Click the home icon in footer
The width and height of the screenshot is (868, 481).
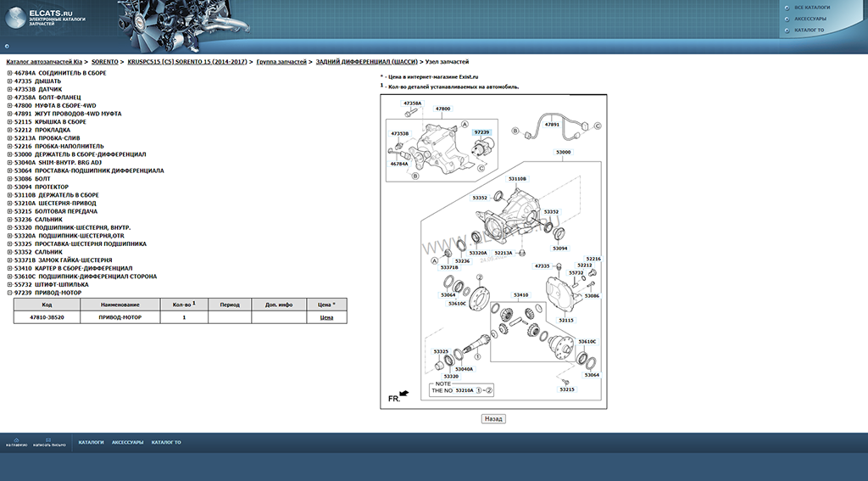pos(16,439)
